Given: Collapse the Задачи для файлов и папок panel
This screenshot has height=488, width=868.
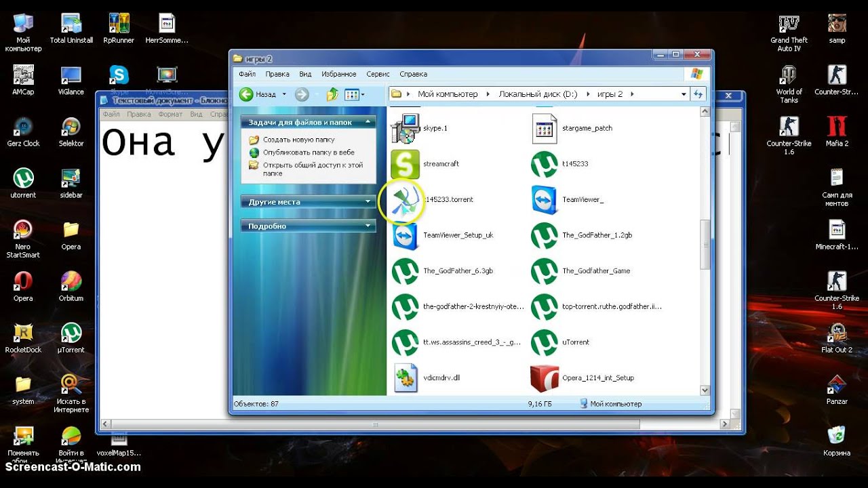Looking at the screenshot, I should pos(369,122).
